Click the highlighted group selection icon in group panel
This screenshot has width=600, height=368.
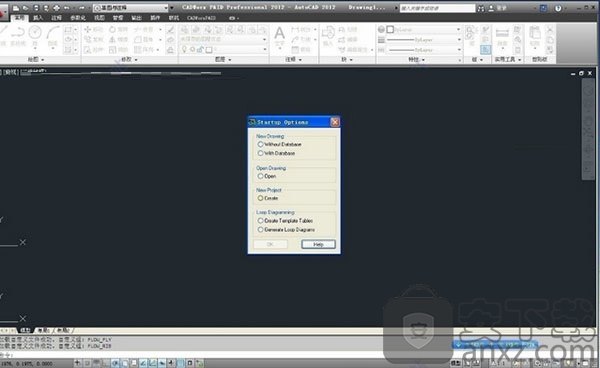(x=485, y=49)
